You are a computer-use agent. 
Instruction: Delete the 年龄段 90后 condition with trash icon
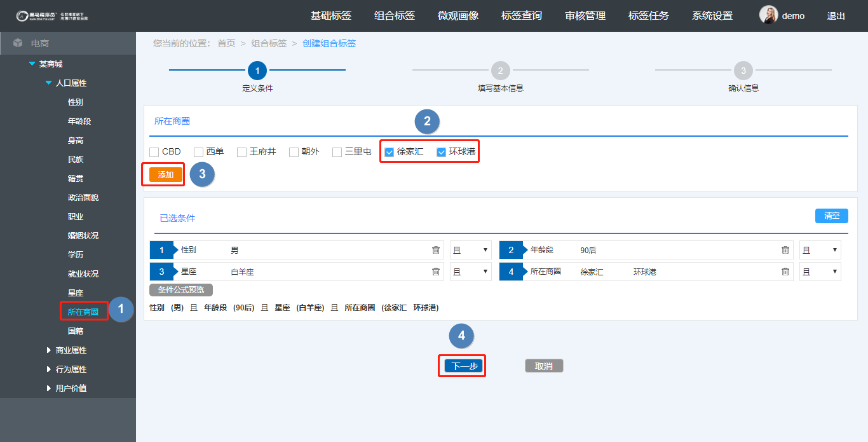(785, 250)
